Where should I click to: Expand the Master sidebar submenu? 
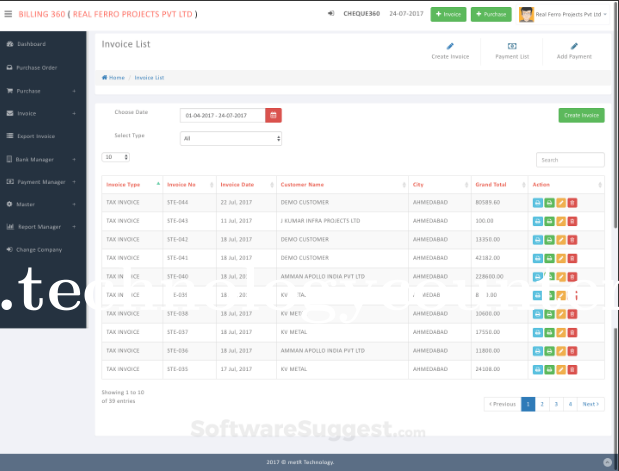[74, 205]
